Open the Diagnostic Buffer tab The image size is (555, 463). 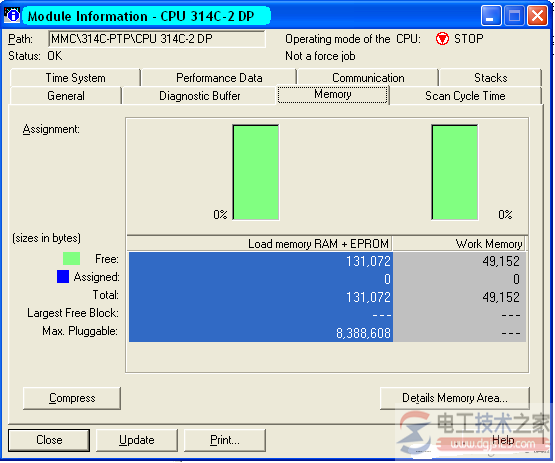(x=199, y=96)
